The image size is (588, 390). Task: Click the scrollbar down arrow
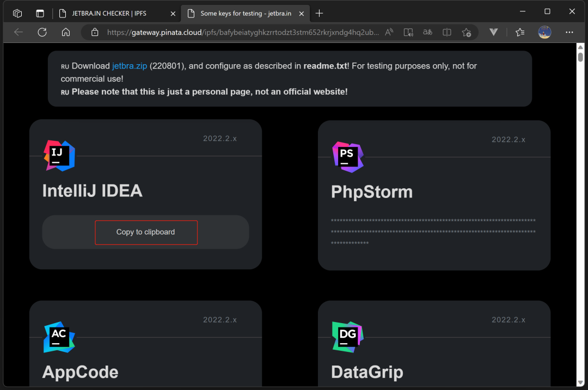tap(580, 382)
